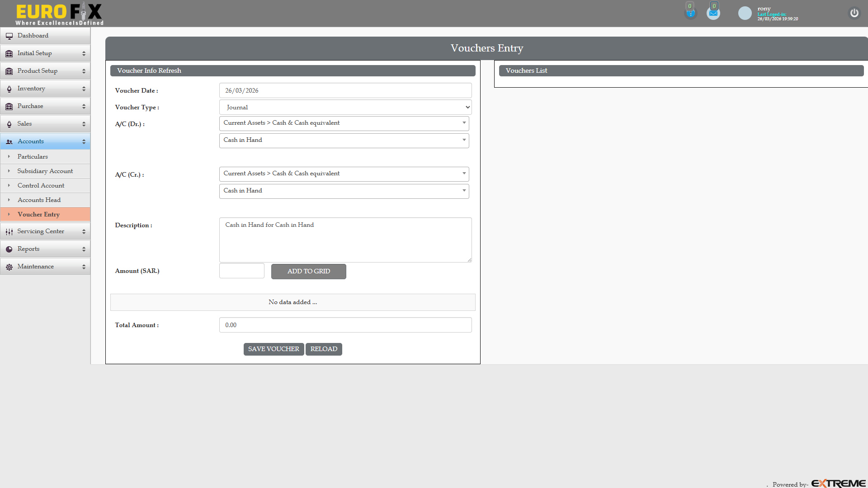Expand the Sales menu section
The width and height of the screenshot is (868, 488).
coord(45,123)
